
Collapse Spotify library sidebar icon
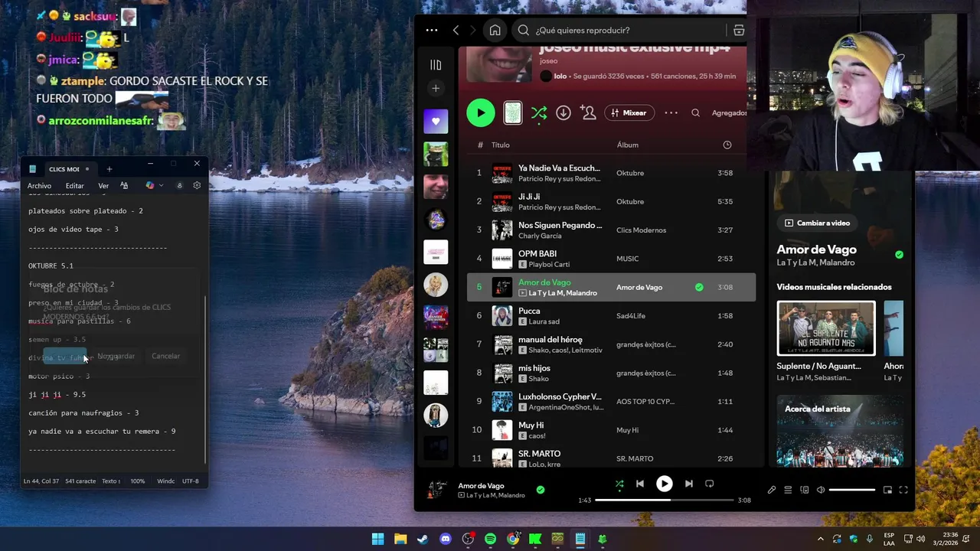[x=436, y=65]
